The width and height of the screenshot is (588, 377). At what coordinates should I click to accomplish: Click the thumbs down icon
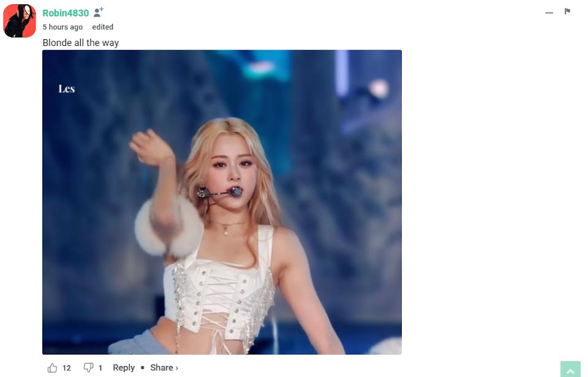click(88, 368)
